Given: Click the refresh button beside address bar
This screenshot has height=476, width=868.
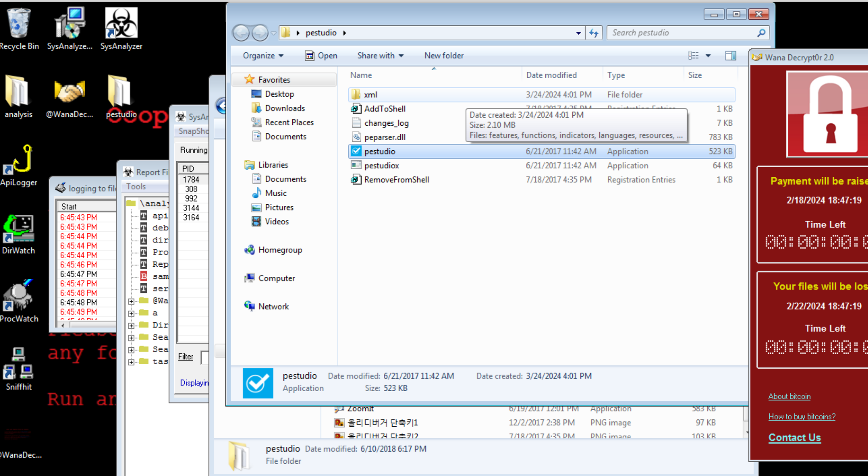Looking at the screenshot, I should click(x=594, y=33).
